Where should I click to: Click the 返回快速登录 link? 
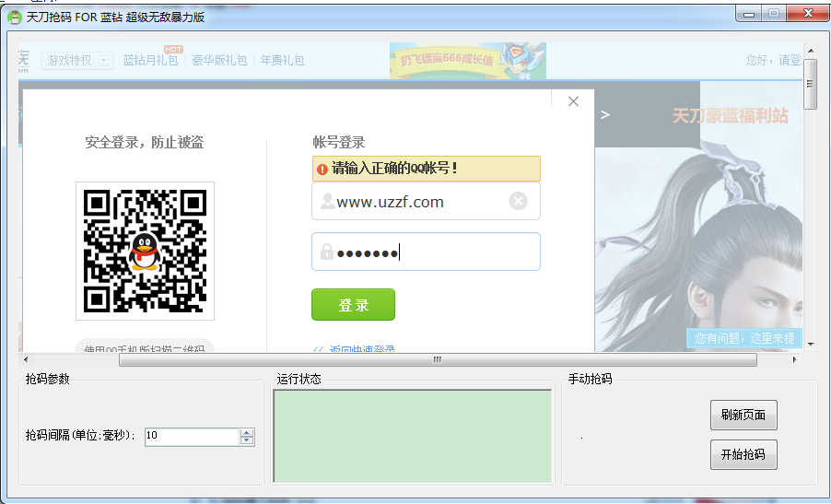pyautogui.click(x=362, y=349)
